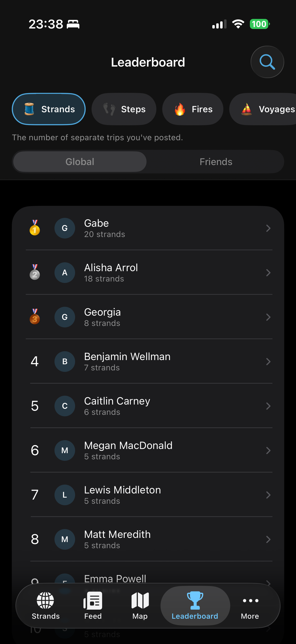Screen dimensions: 296x644
Task: Open the More three-dots icon
Action: [x=250, y=601]
